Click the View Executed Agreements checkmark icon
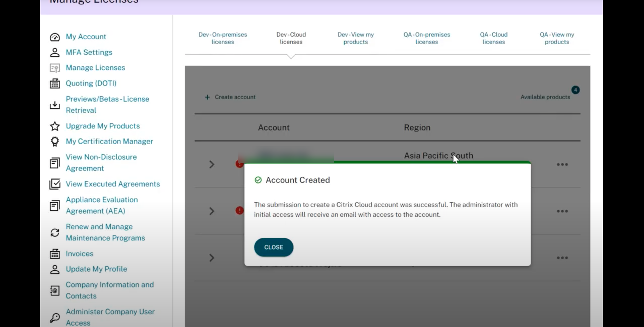Viewport: 644px width, 327px height. 55,184
